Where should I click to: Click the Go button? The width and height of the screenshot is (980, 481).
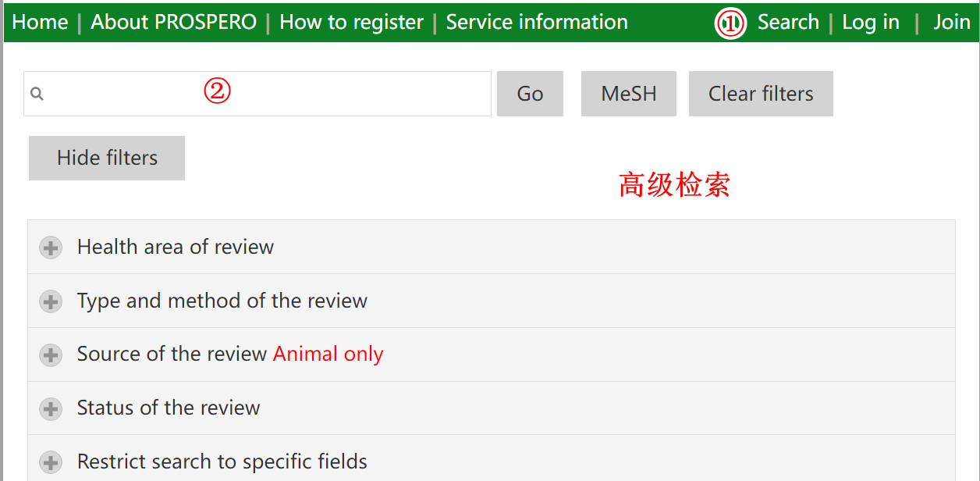point(530,94)
